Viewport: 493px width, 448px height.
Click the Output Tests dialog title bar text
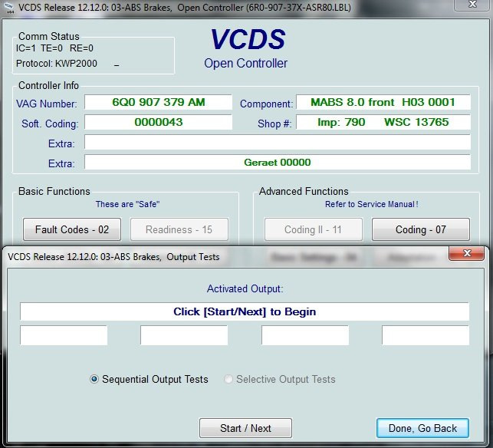point(113,257)
